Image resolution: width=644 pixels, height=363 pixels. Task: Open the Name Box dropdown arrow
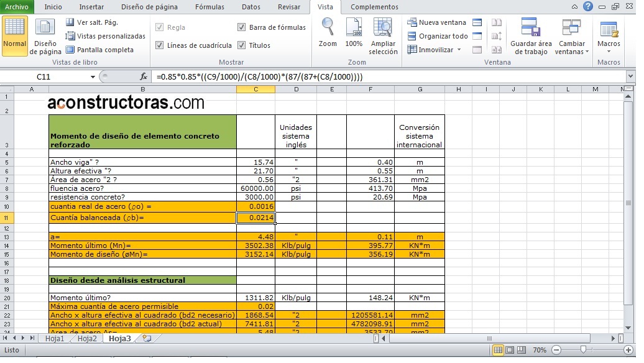pyautogui.click(x=93, y=77)
